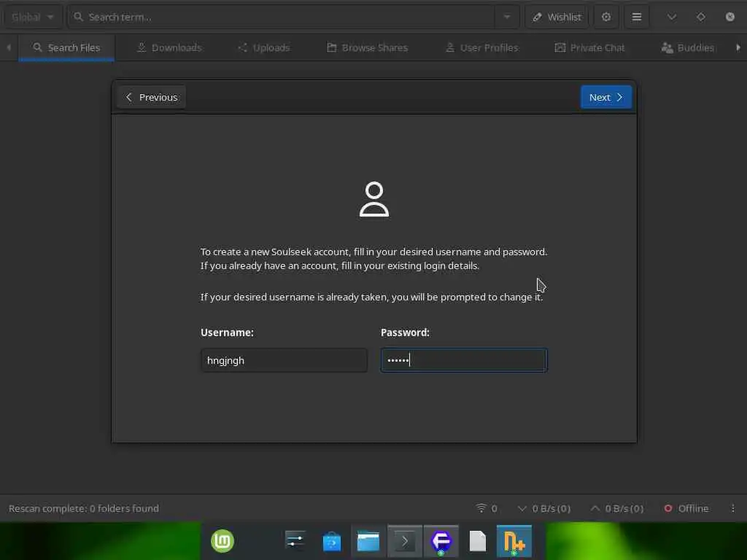Click the Password input field
Image resolution: width=747 pixels, height=560 pixels.
pos(464,360)
